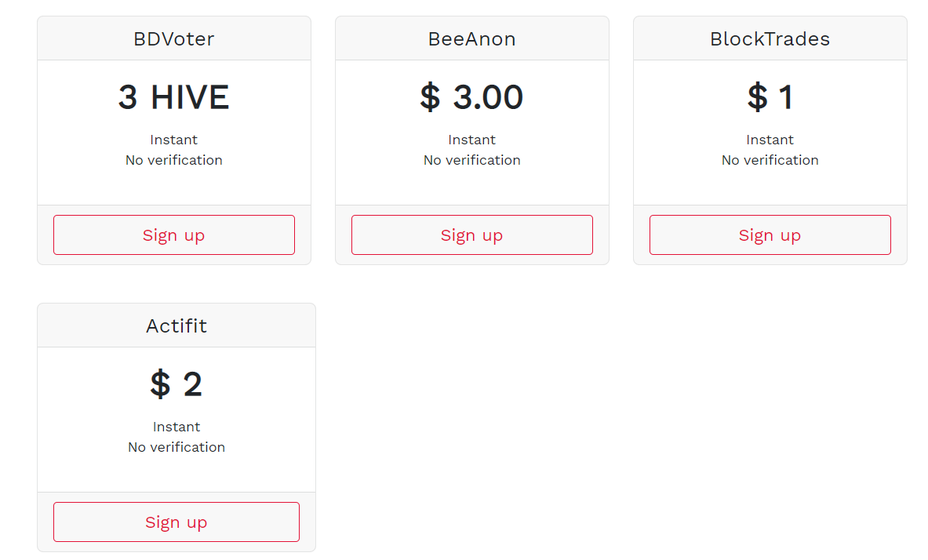Select the BlockTrades card title
The height and width of the screenshot is (560, 928).
[770, 39]
